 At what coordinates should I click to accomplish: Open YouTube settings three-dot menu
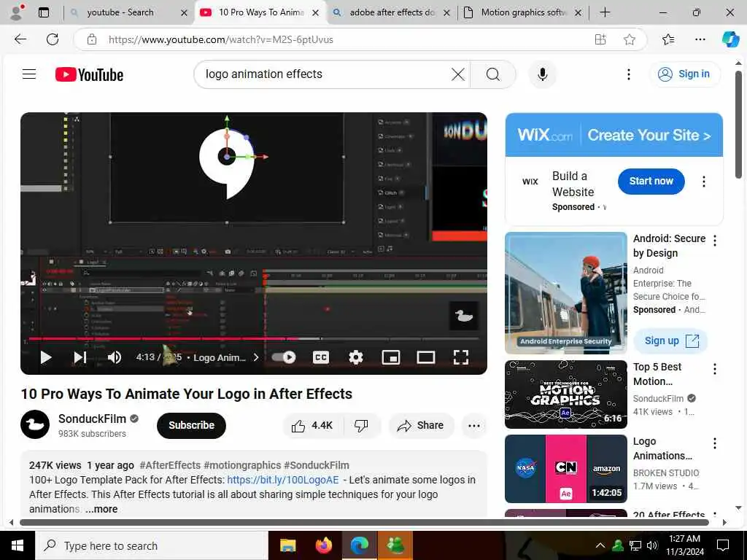click(x=629, y=74)
